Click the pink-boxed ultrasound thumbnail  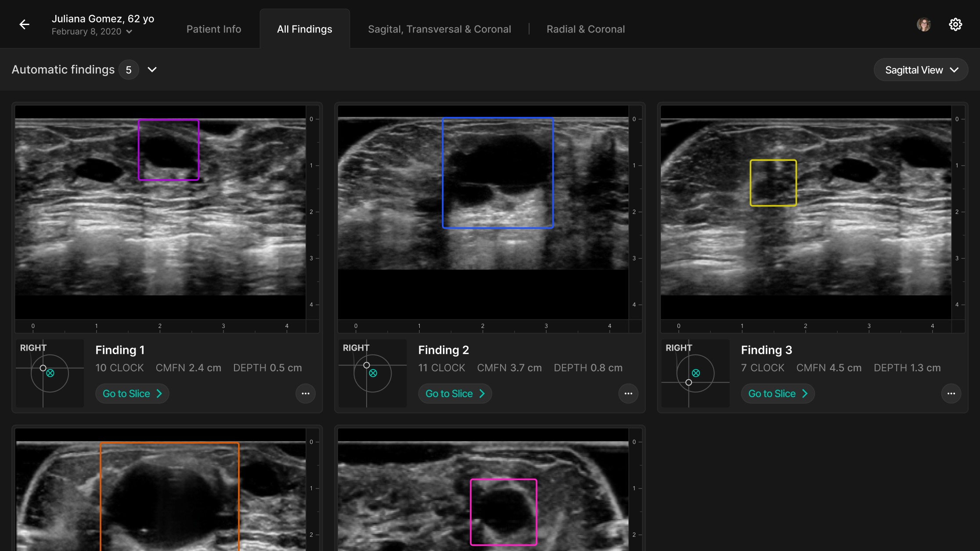[483, 492]
